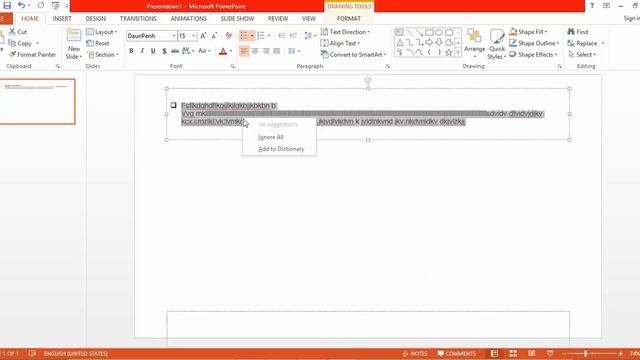Open Character Spacing dropdown
Viewport: 640px width, 360px height.
point(188,51)
